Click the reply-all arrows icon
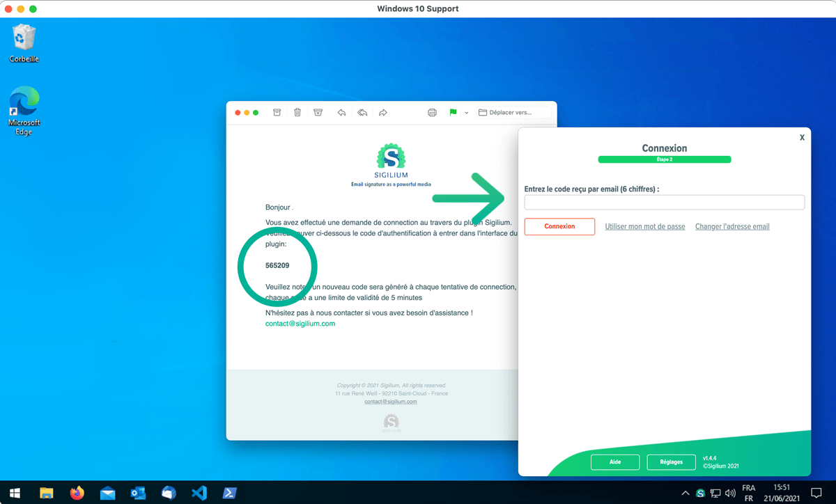Screen dimensions: 836x504 click(362, 113)
